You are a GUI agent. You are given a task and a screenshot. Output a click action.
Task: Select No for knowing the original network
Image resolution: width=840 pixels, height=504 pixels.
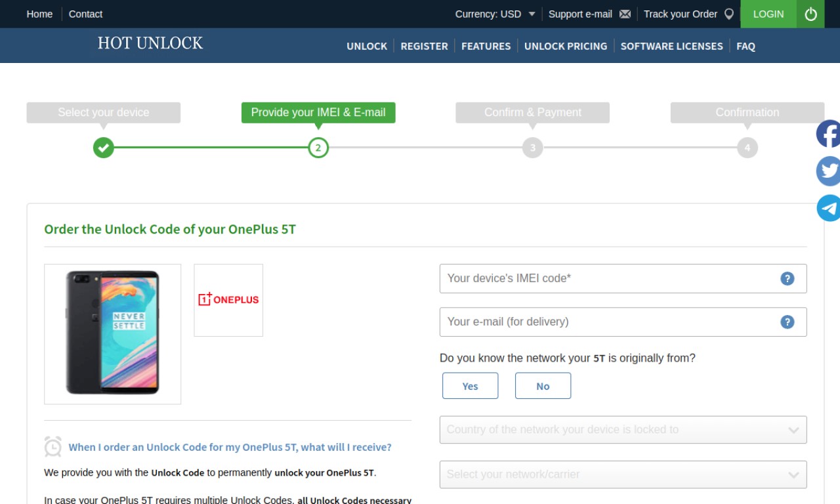point(543,386)
